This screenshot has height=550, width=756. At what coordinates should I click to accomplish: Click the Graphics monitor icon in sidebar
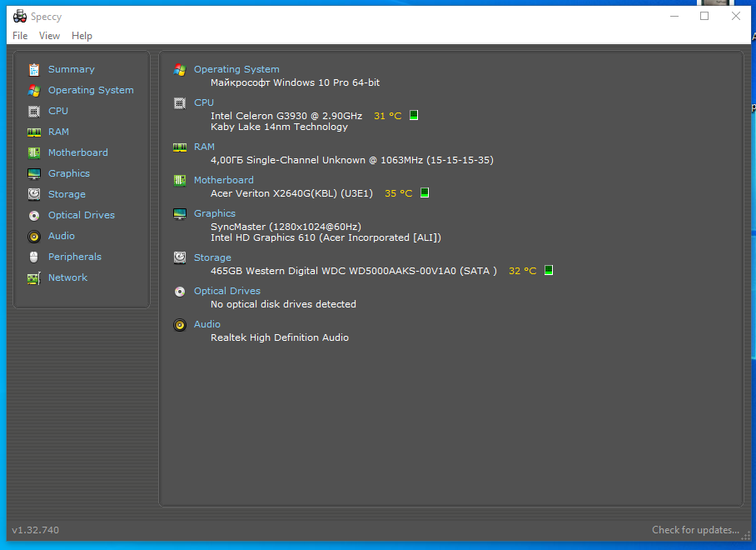(33, 173)
